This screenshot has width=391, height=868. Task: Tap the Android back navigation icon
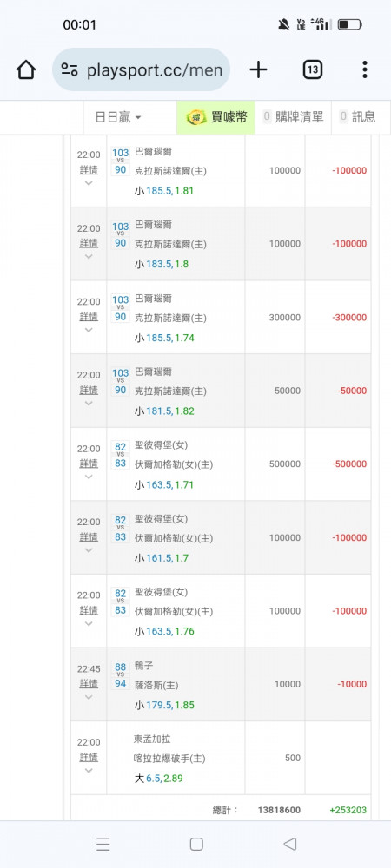tap(289, 844)
